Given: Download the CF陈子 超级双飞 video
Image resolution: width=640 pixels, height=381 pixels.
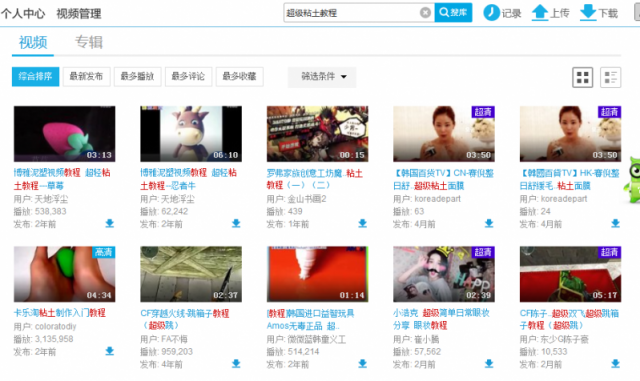Looking at the screenshot, I should 616,363.
